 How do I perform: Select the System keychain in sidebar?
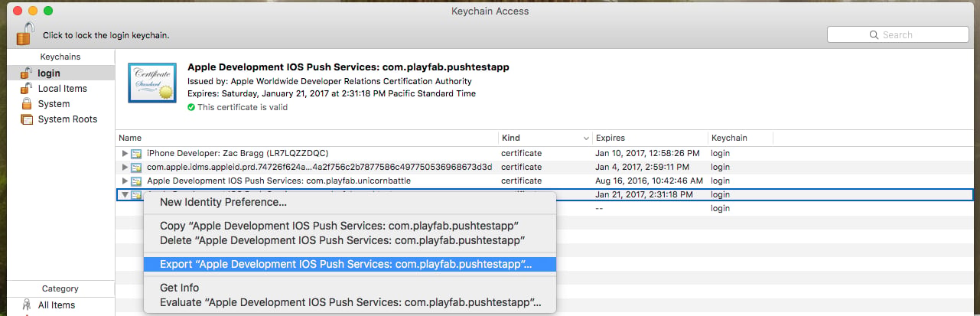click(54, 103)
